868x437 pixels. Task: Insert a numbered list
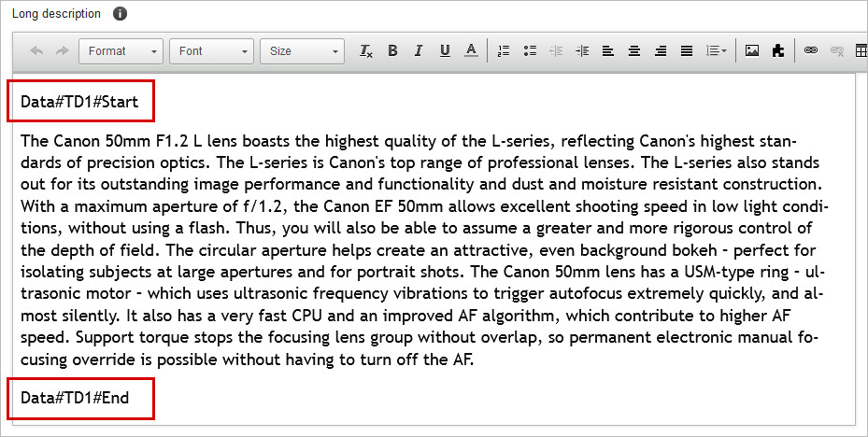pyautogui.click(x=504, y=51)
